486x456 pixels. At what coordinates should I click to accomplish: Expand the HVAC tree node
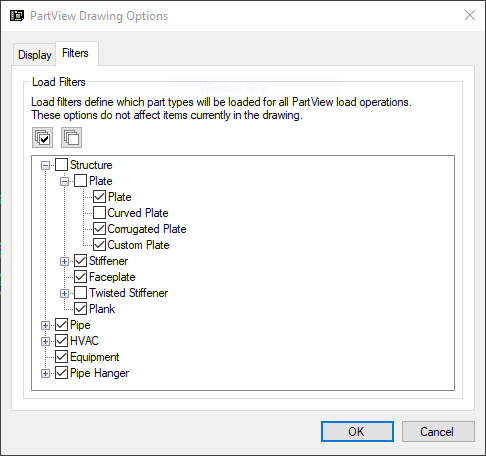coord(45,341)
